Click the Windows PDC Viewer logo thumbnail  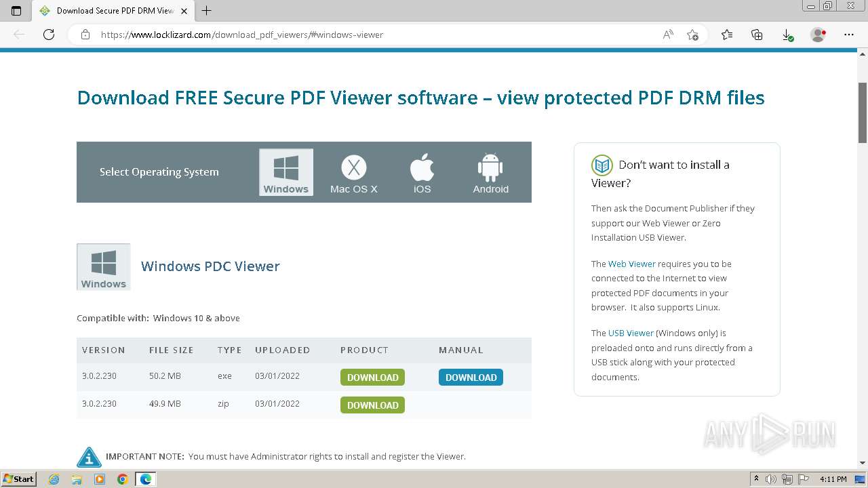point(104,267)
